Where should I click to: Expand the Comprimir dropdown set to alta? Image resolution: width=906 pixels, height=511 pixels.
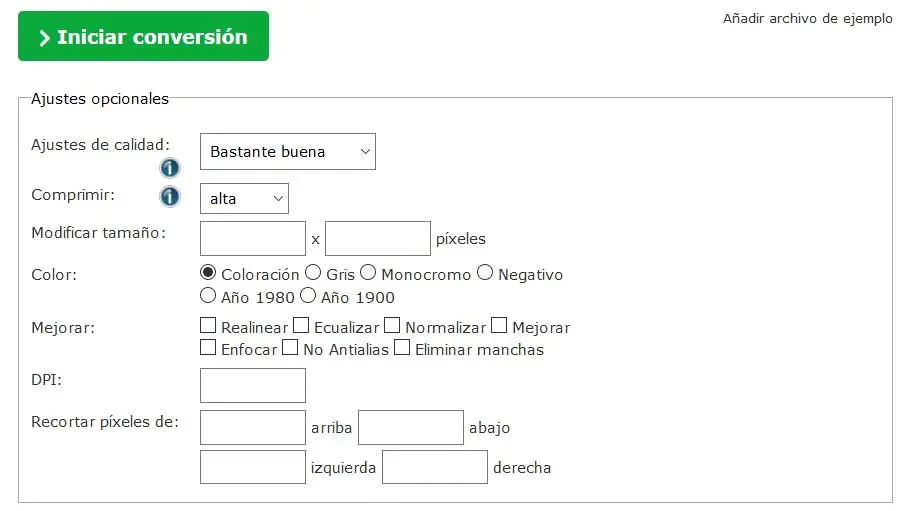point(244,199)
